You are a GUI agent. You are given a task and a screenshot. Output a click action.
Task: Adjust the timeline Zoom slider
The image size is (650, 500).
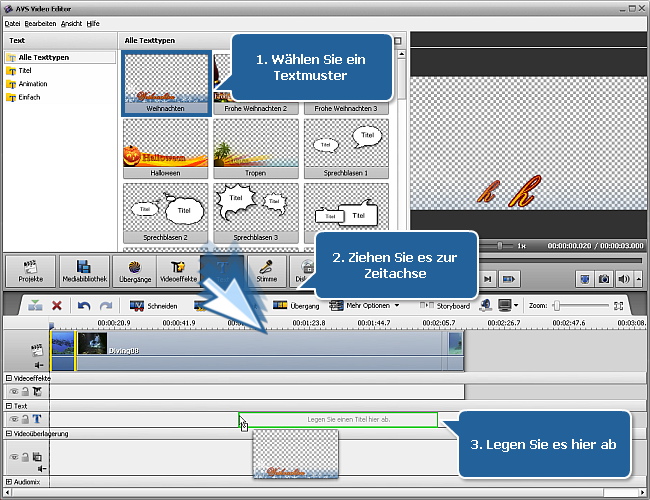[557, 305]
